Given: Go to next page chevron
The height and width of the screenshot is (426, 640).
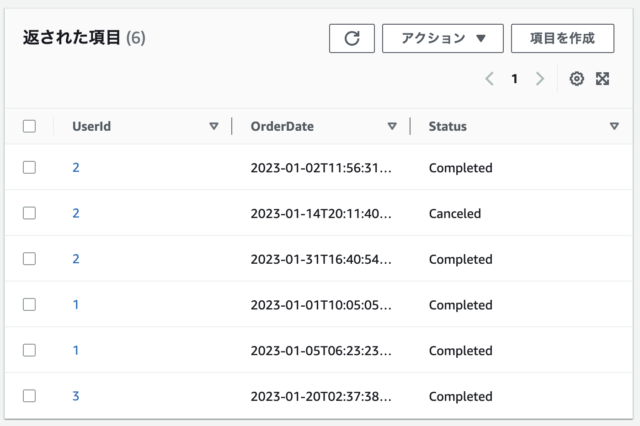Looking at the screenshot, I should point(540,78).
